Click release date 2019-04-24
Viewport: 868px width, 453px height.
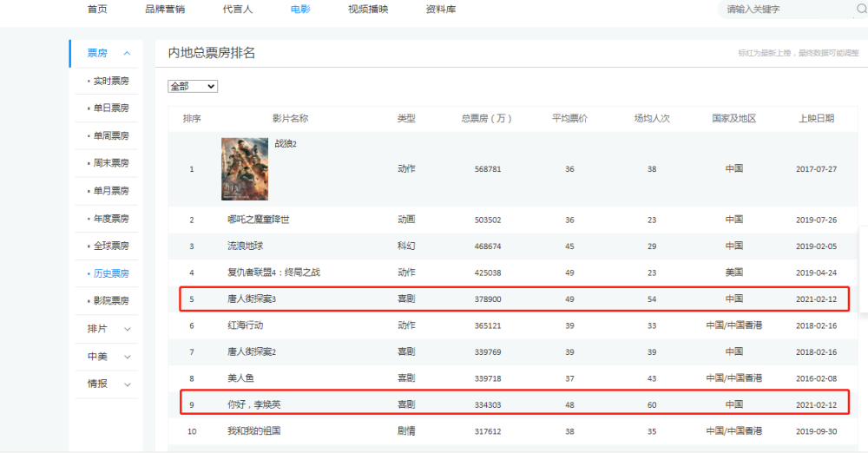click(x=817, y=273)
